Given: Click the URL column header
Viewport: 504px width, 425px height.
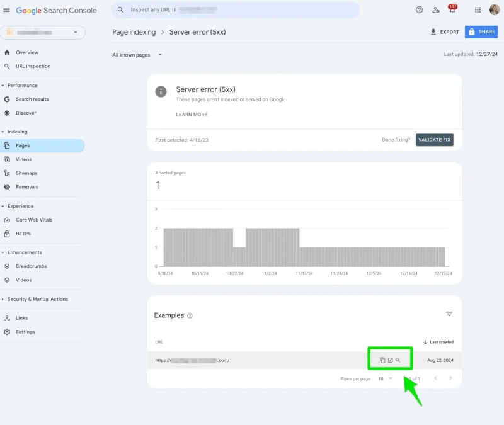Looking at the screenshot, I should pos(159,342).
